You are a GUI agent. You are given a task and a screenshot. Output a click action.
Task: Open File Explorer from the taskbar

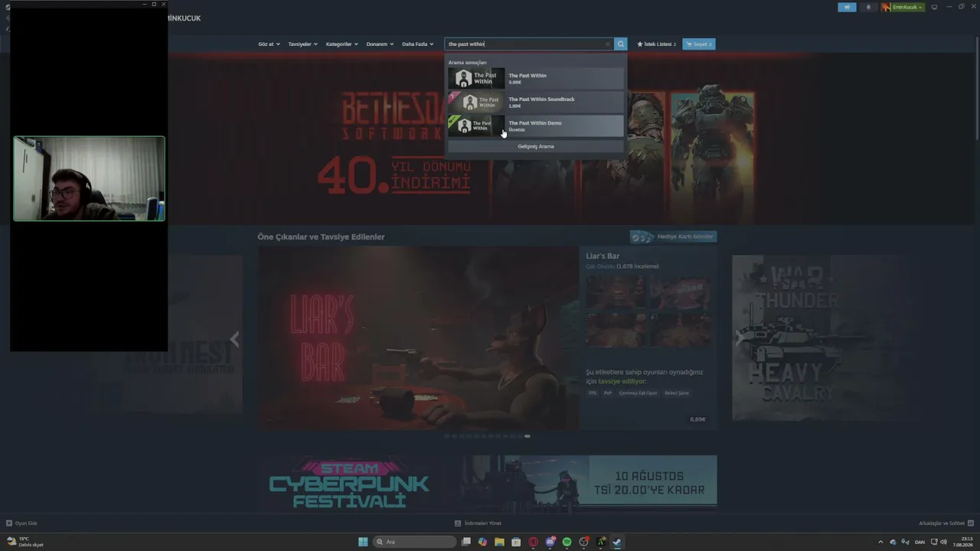[x=499, y=542]
